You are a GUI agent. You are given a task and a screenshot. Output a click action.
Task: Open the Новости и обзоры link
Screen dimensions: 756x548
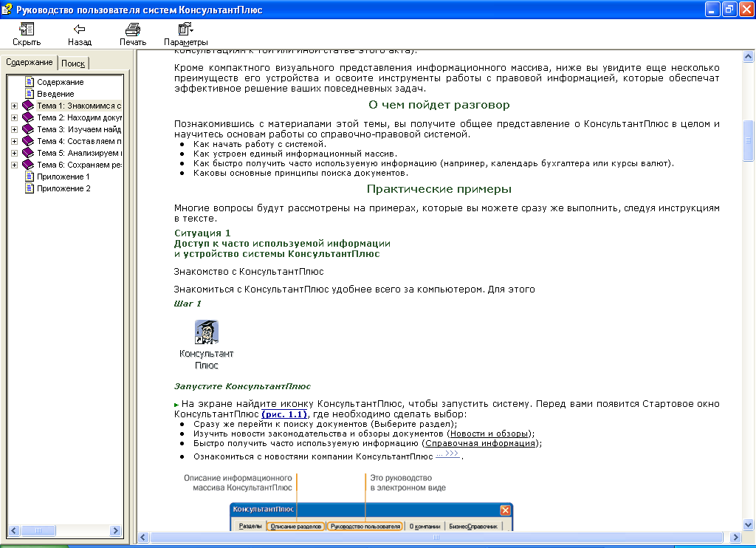(x=489, y=434)
